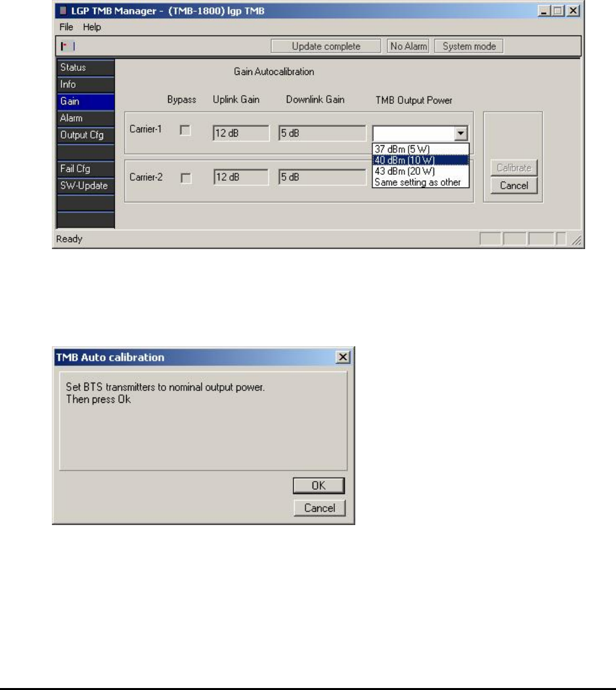Select 43 dBm (20 W) option
616x690 pixels.
pyautogui.click(x=420, y=171)
